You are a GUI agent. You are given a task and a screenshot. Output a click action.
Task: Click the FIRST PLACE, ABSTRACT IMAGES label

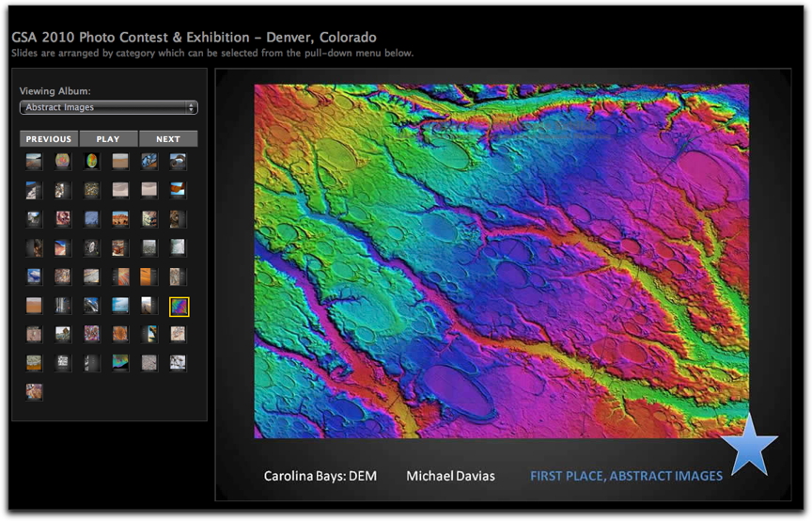[626, 477]
